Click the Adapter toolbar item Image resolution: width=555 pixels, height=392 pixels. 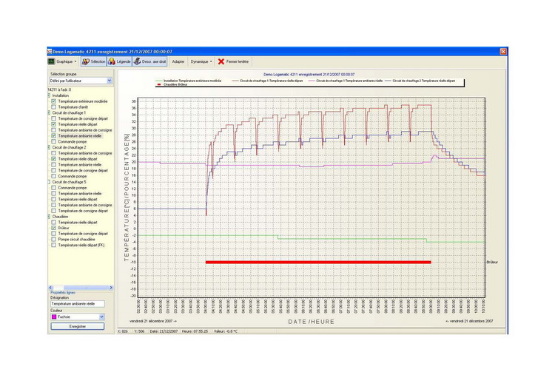[178, 62]
